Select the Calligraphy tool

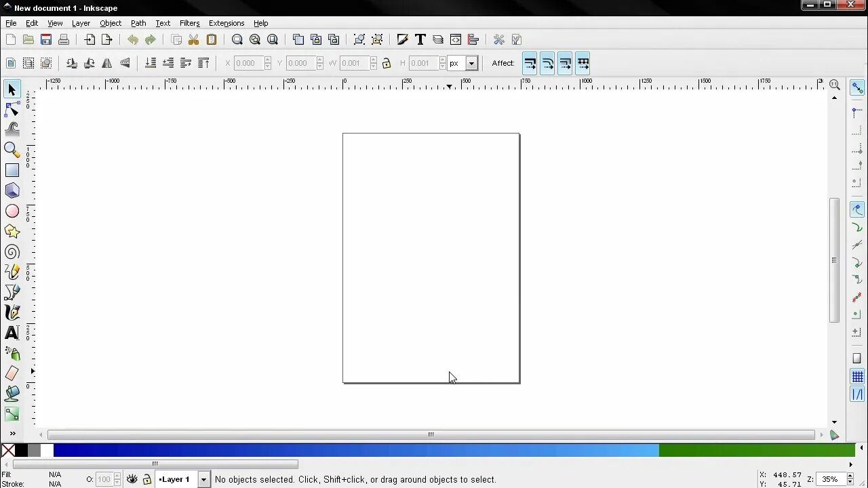(12, 312)
